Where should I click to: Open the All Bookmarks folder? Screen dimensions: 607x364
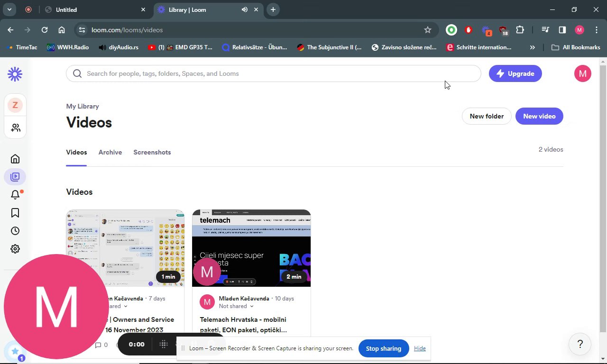tap(576, 47)
